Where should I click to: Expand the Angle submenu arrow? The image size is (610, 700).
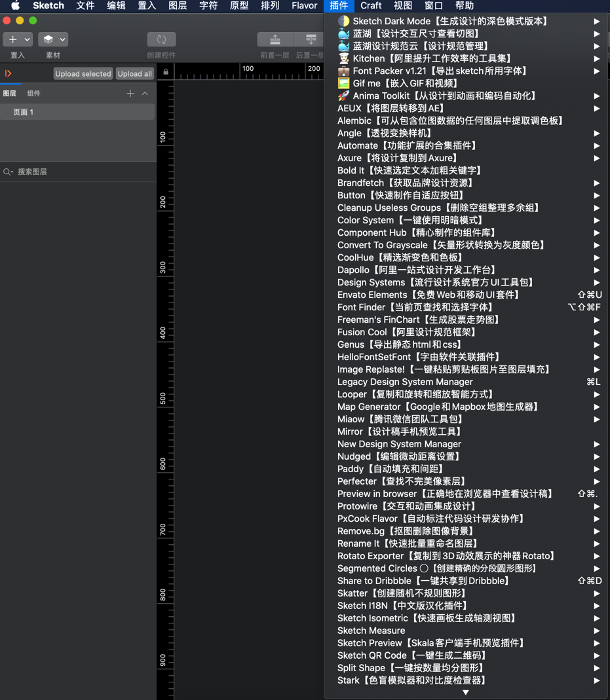[597, 134]
